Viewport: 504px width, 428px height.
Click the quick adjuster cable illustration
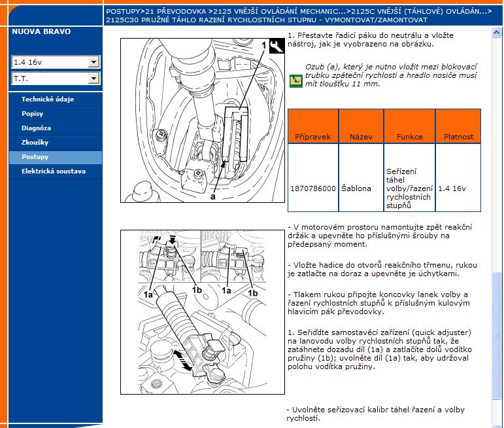pyautogui.click(x=203, y=312)
